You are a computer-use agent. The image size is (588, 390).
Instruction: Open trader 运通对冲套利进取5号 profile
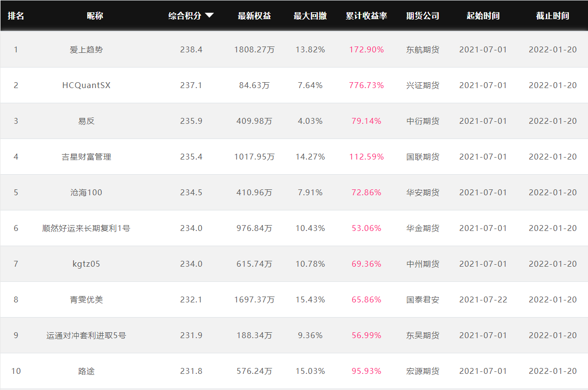86,335
